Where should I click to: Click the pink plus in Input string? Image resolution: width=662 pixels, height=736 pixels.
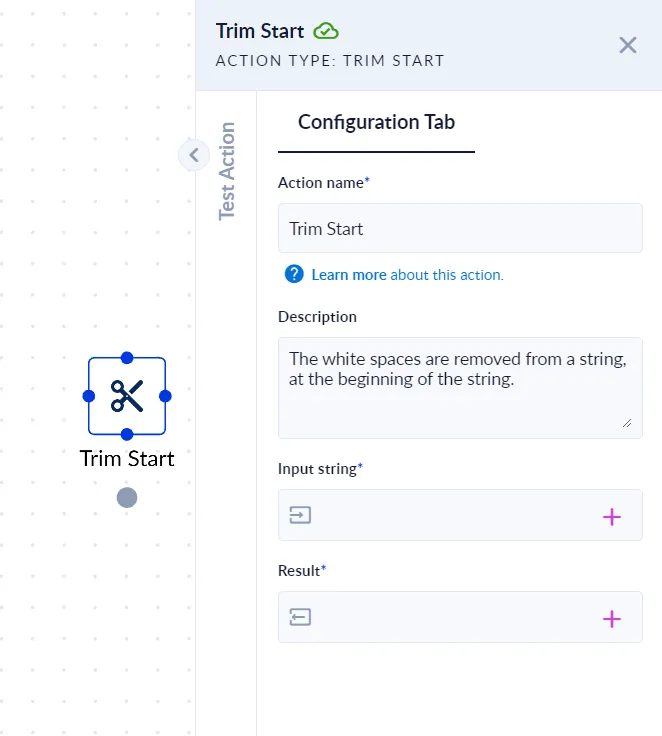[x=612, y=516]
